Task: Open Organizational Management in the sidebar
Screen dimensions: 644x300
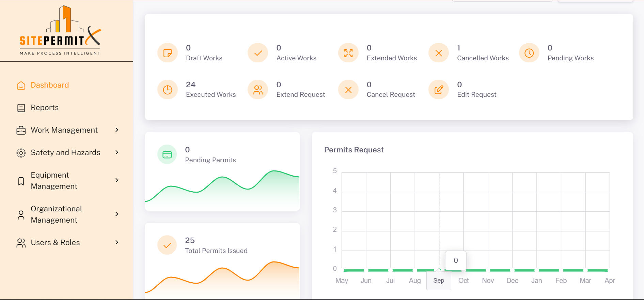Action: click(x=56, y=214)
